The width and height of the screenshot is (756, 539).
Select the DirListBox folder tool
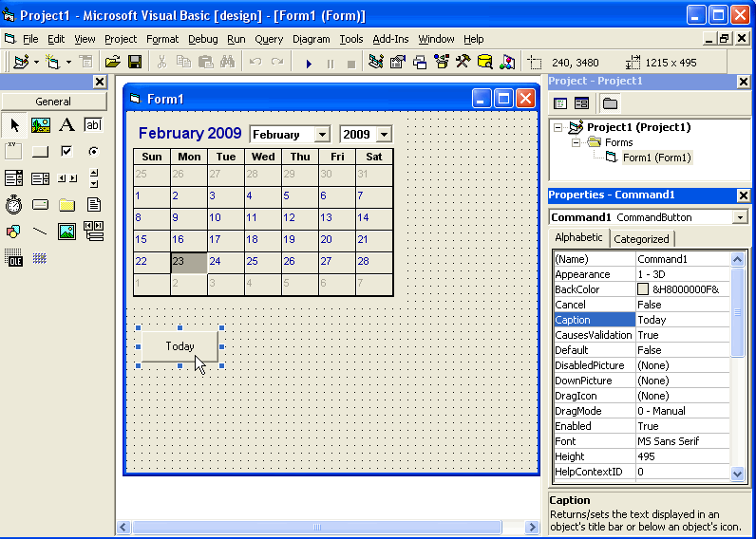point(67,205)
